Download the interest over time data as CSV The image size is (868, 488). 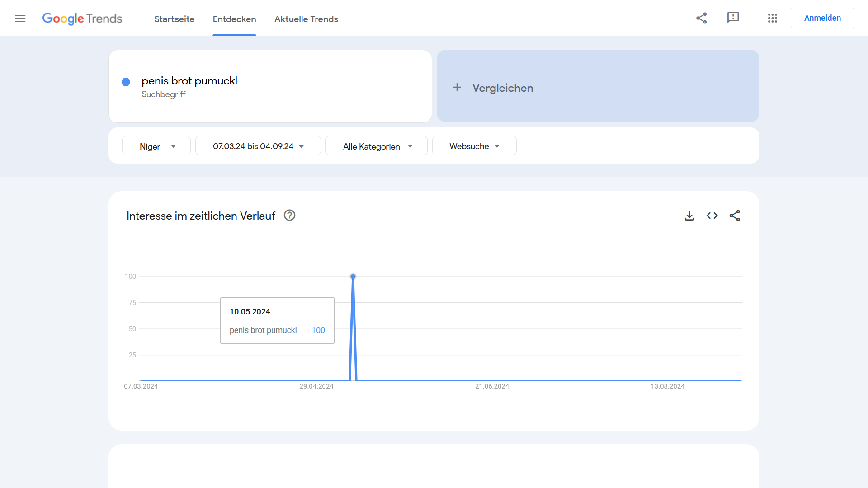pos(689,216)
